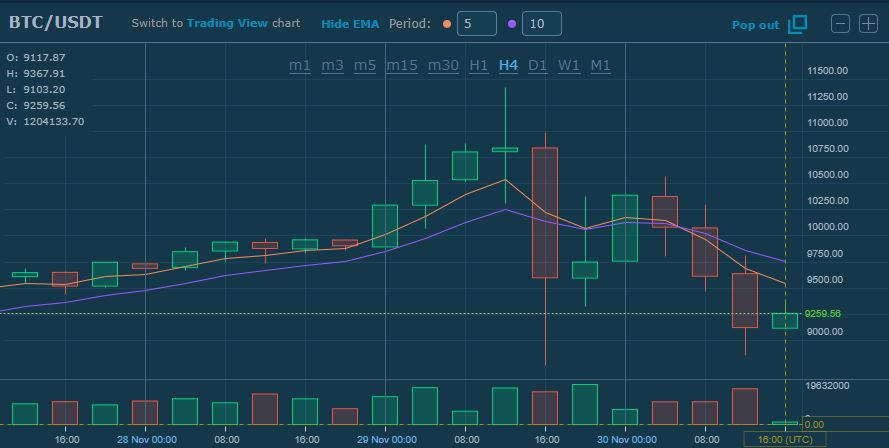Select the H1 timeframe
This screenshot has height=448, width=889.
[479, 65]
